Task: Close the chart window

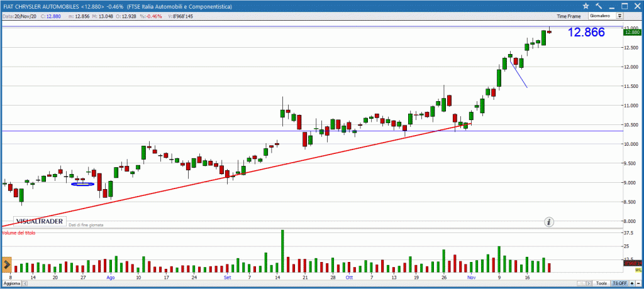Action: point(636,6)
